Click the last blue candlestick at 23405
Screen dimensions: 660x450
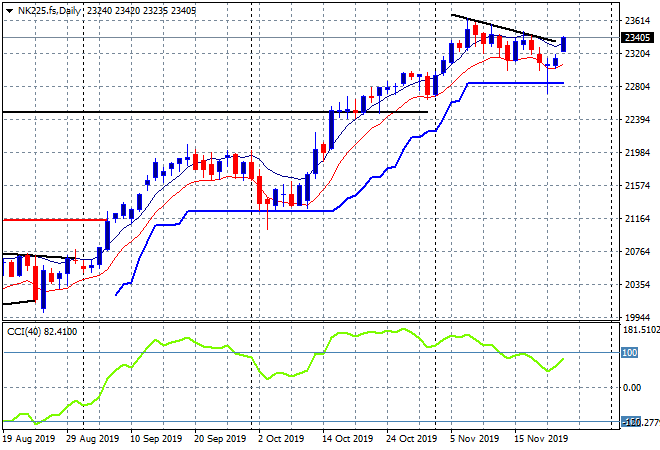click(563, 44)
